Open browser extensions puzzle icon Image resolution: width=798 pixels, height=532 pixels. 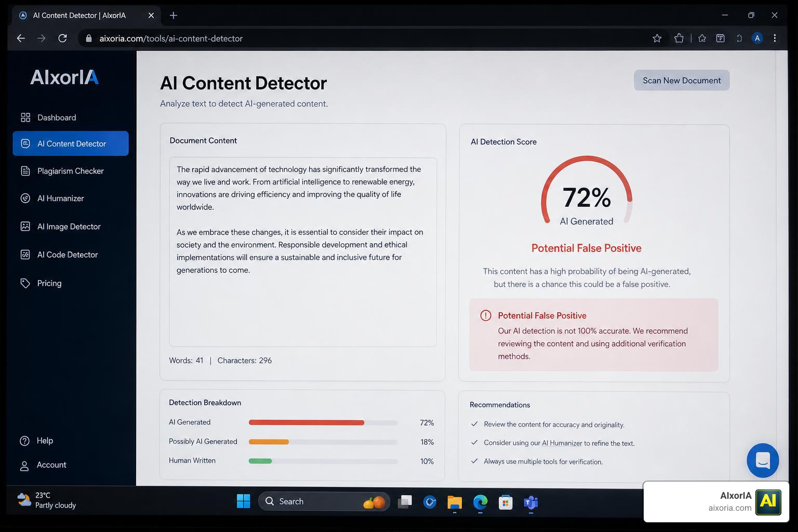coord(679,38)
